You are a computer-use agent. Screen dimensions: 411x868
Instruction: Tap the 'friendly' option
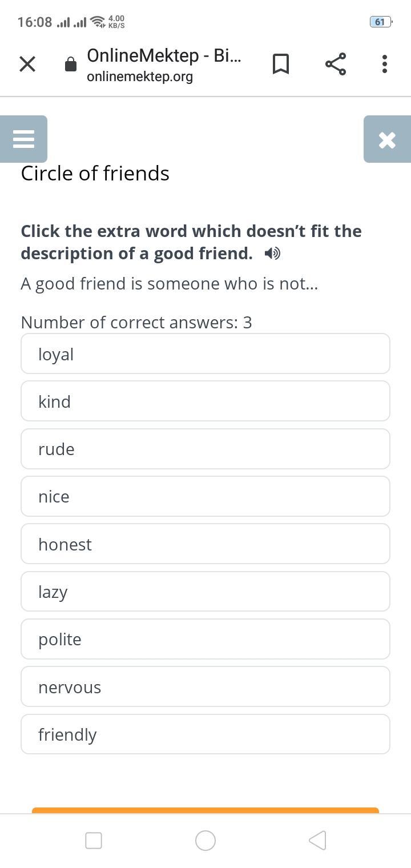pyautogui.click(x=205, y=734)
